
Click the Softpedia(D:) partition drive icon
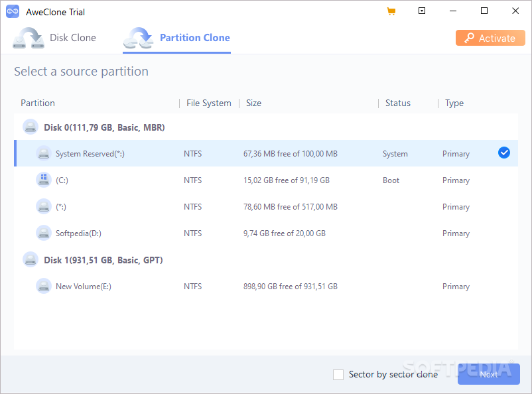pos(43,233)
